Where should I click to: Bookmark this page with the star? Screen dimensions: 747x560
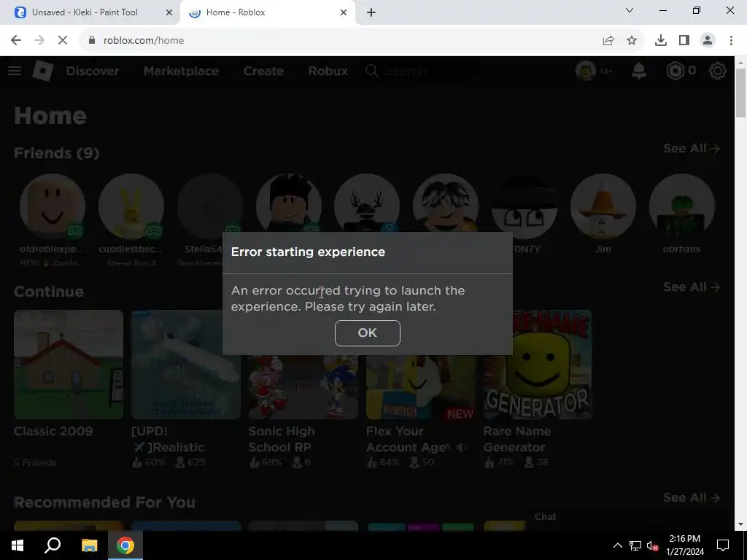[x=632, y=41]
